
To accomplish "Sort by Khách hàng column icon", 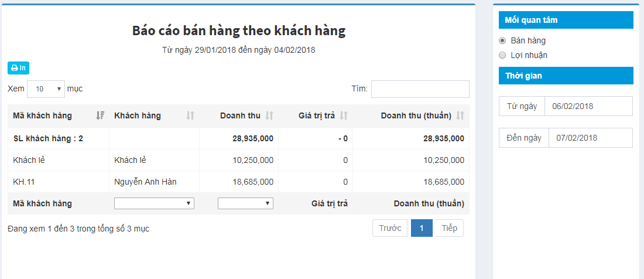I will [x=190, y=116].
